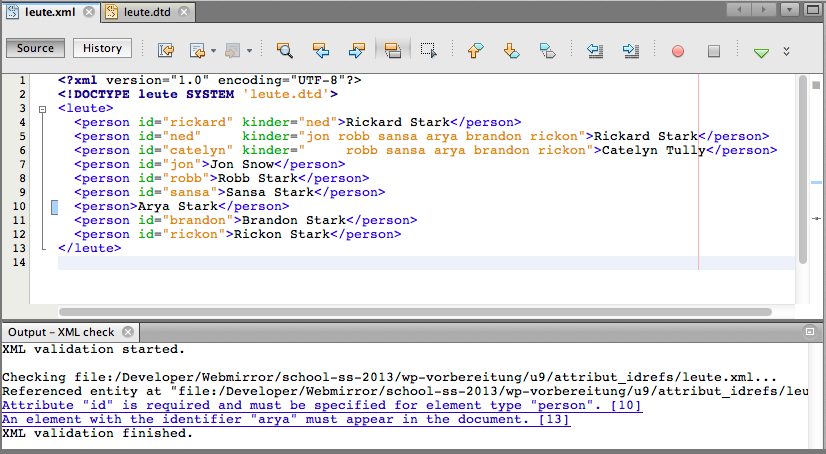Screen dimensions: 826x454
Task: Click the error stripe status square
Action: coord(816,85)
